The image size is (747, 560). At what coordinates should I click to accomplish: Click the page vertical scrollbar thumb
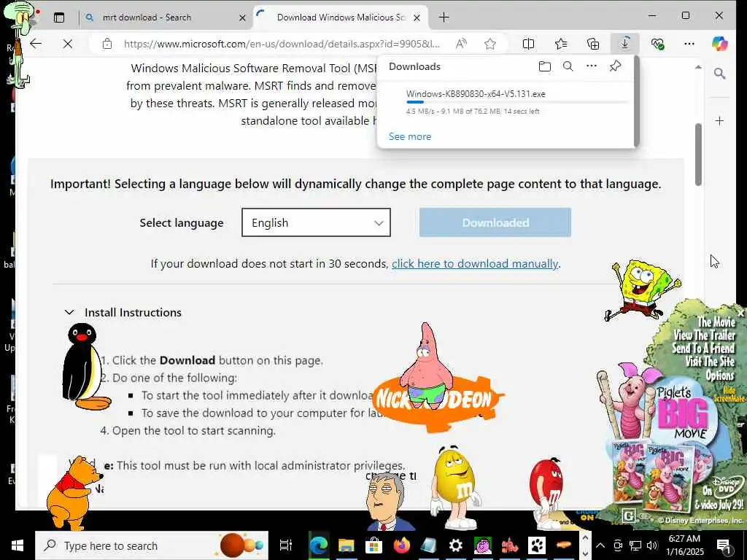[x=698, y=154]
